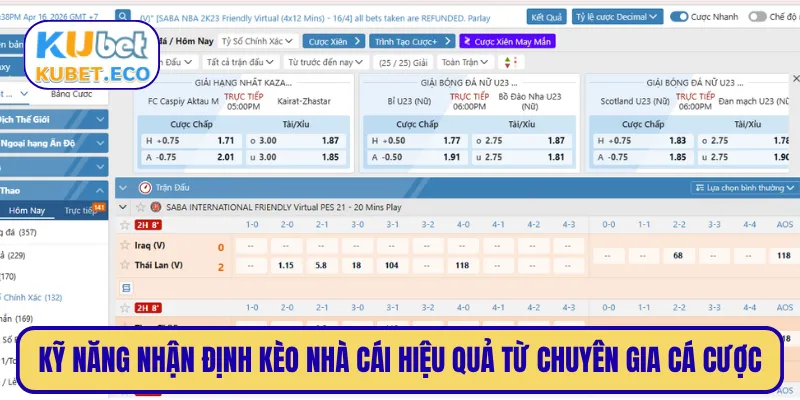This screenshot has height=400, width=800.
Task: Close the featured match cards panel
Action: (x=795, y=79)
